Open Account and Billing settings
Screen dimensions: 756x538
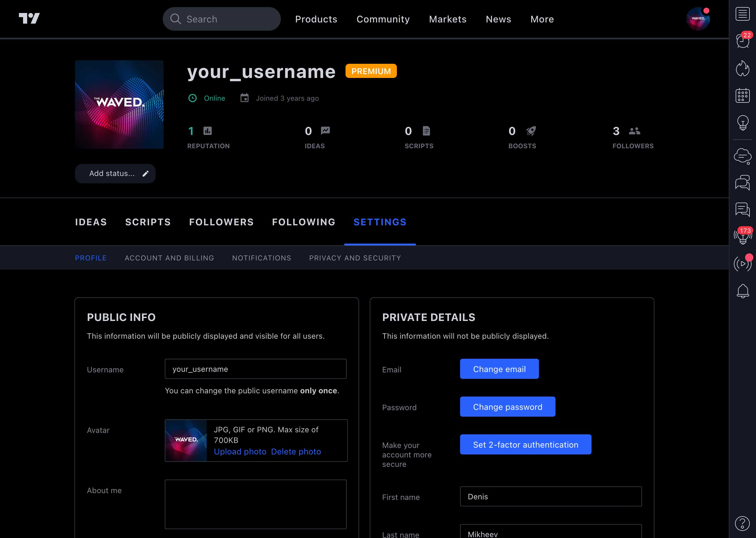point(169,258)
